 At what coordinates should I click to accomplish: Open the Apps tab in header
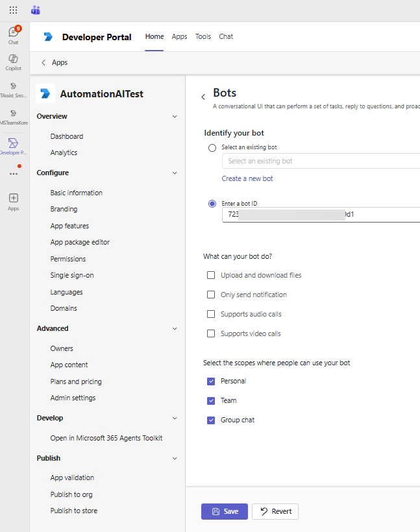click(x=179, y=37)
